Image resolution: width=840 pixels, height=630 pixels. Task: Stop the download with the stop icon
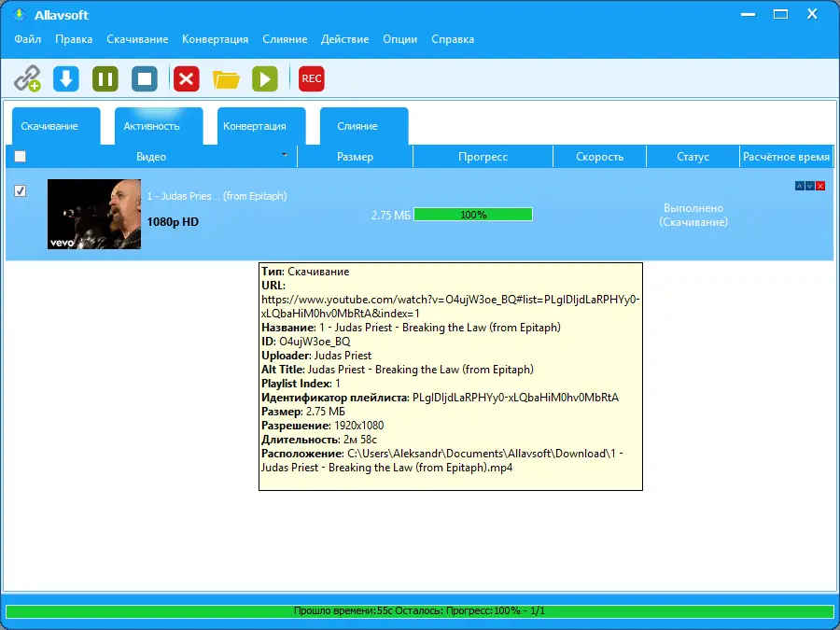pos(144,78)
